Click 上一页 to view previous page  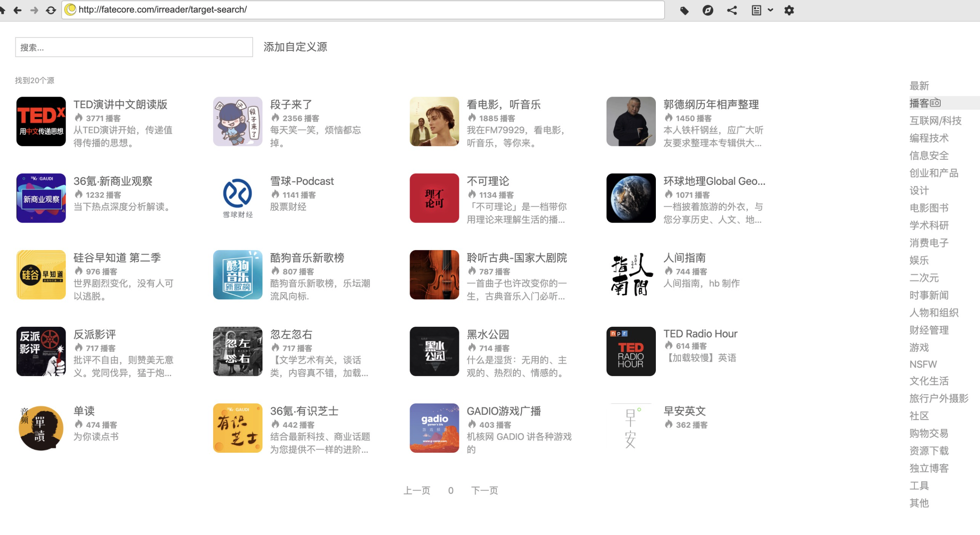[x=417, y=490]
